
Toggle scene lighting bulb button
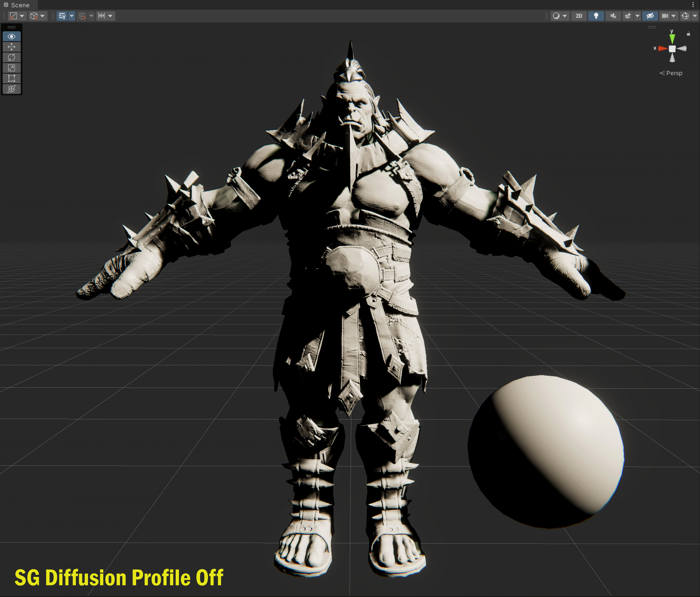(x=596, y=16)
